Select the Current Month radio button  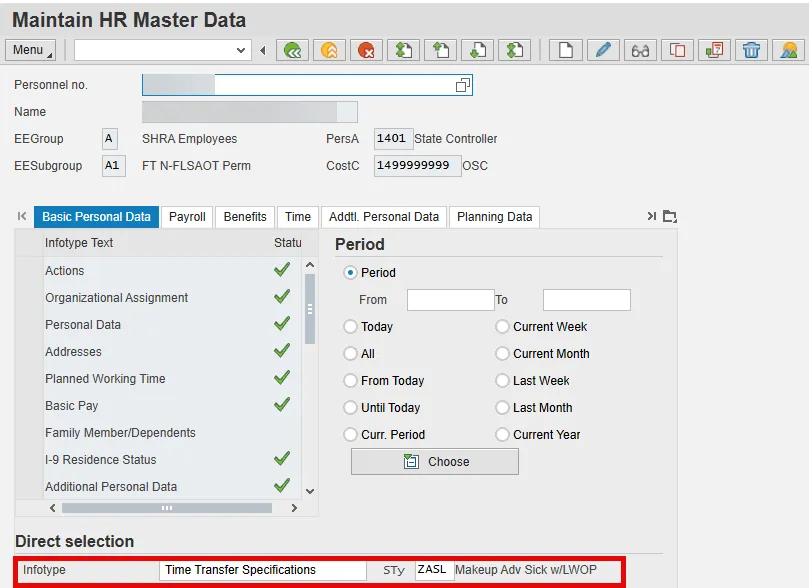(x=502, y=353)
